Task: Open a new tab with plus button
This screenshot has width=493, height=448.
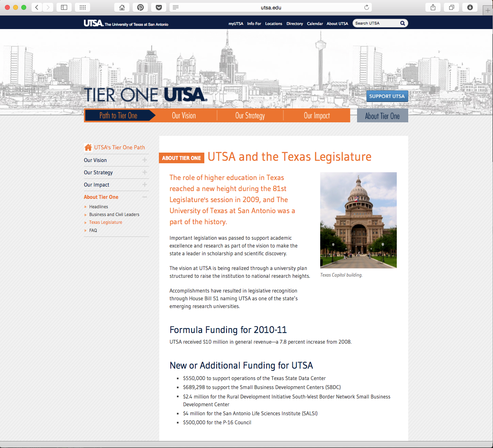Action: [x=487, y=10]
